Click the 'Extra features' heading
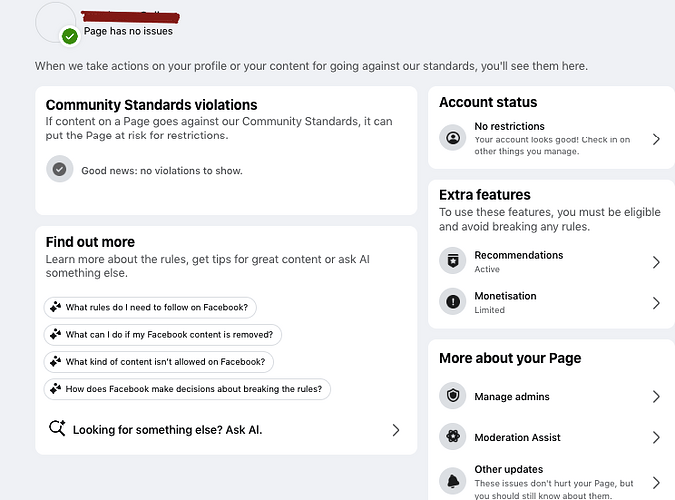The height and width of the screenshot is (500, 675). pos(485,195)
